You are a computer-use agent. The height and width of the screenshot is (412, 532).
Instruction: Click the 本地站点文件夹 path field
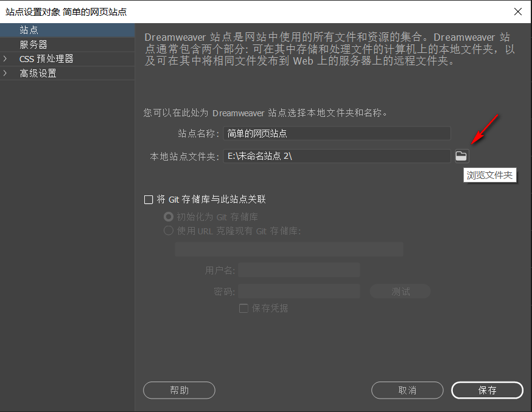(337, 156)
